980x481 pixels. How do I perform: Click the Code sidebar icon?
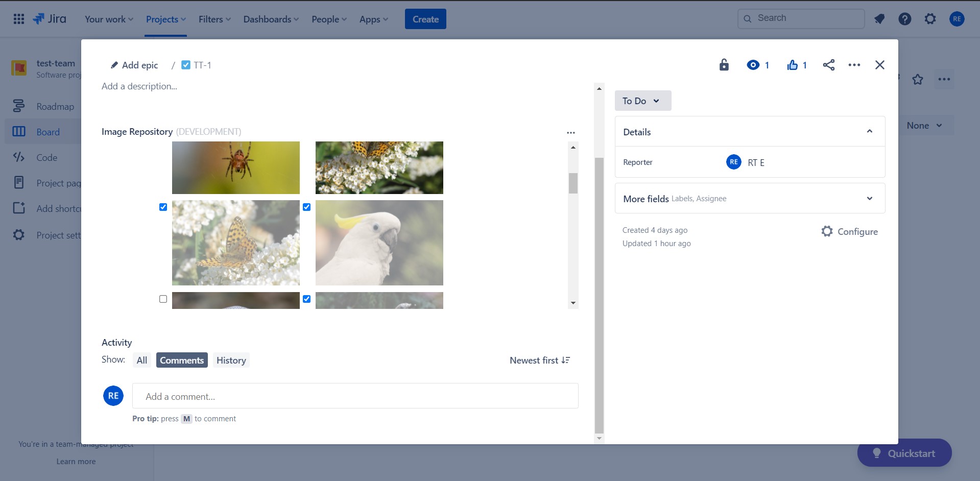tap(19, 157)
